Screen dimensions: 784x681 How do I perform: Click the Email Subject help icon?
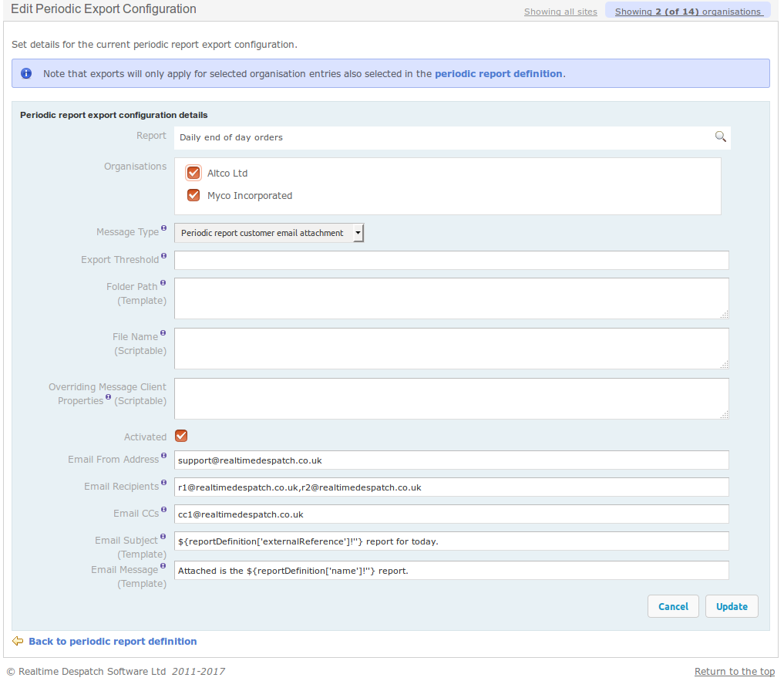(163, 536)
